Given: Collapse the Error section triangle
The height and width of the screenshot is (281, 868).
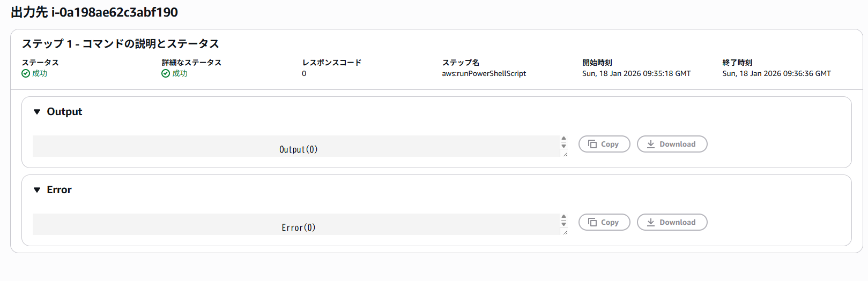Looking at the screenshot, I should [37, 190].
